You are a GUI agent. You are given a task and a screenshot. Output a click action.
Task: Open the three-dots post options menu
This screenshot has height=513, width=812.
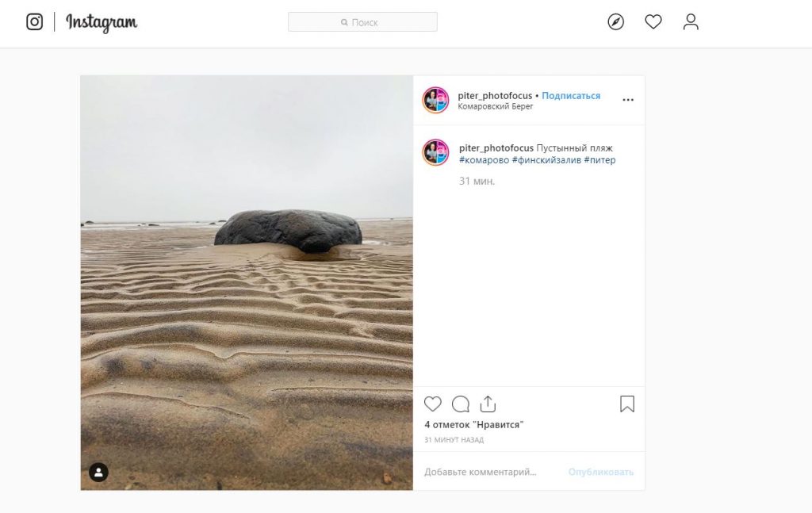tap(628, 100)
